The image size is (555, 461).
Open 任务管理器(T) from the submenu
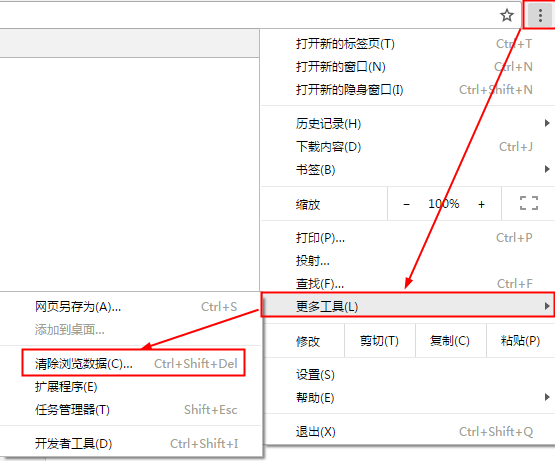coord(131,410)
